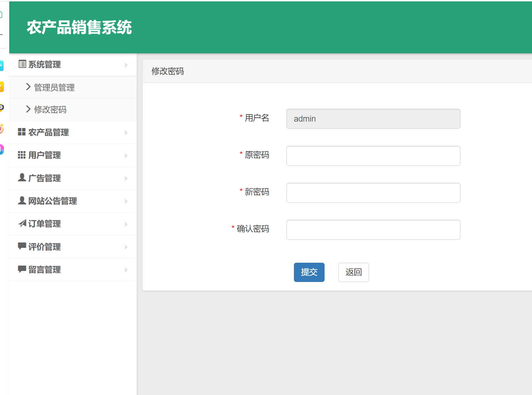
Task: Click the comment icon beside 留言管理
Action: [x=22, y=269]
